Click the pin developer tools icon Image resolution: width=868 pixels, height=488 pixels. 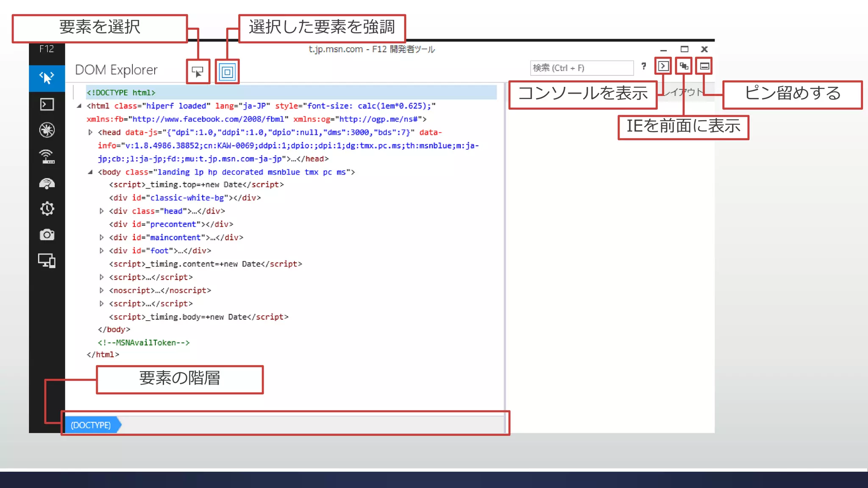point(704,66)
